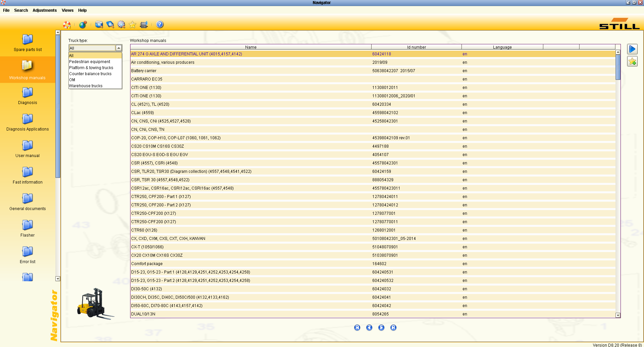Open Fast information in the sidebar
This screenshot has width=644, height=347.
click(x=28, y=176)
